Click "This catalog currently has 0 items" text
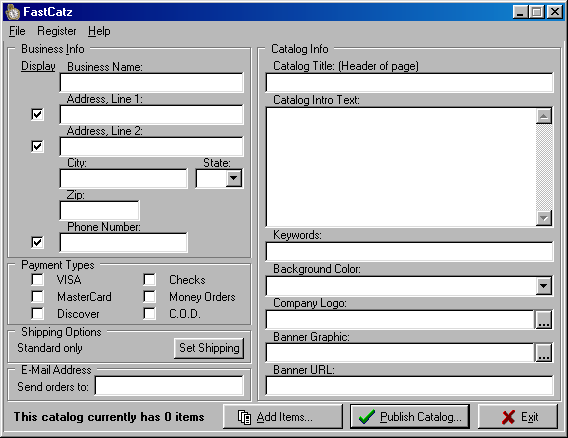 pos(109,417)
